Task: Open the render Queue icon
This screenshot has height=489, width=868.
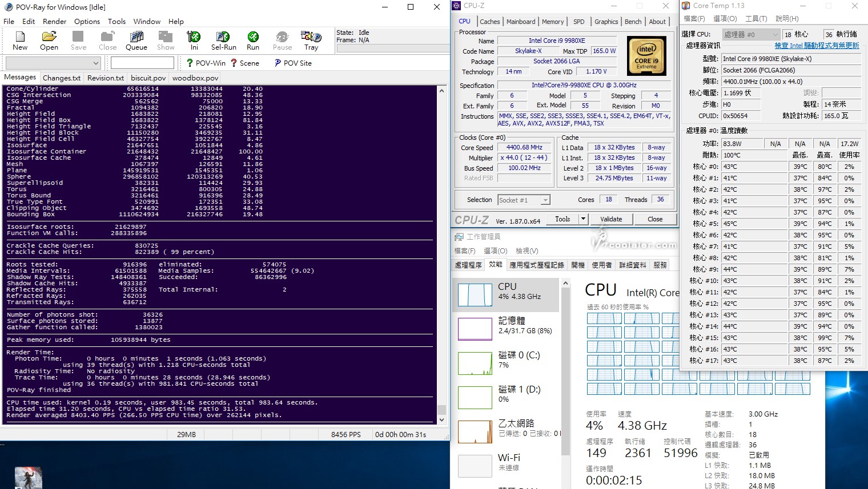Action: 136,41
